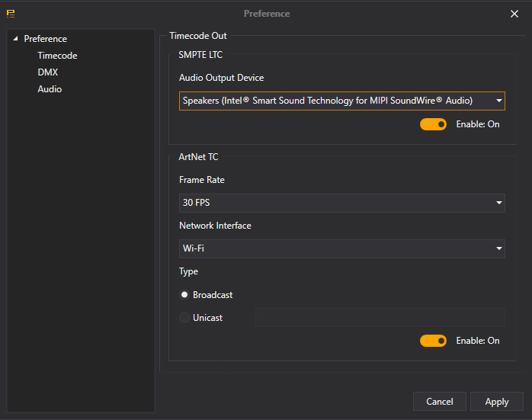Select the Preference root tree item
The height and width of the screenshot is (420, 532).
(x=45, y=39)
